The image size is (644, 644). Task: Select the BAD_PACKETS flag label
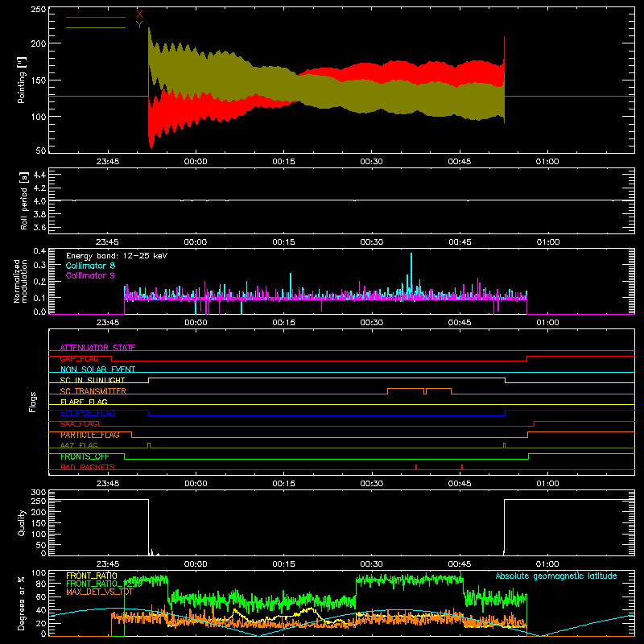[x=88, y=467]
